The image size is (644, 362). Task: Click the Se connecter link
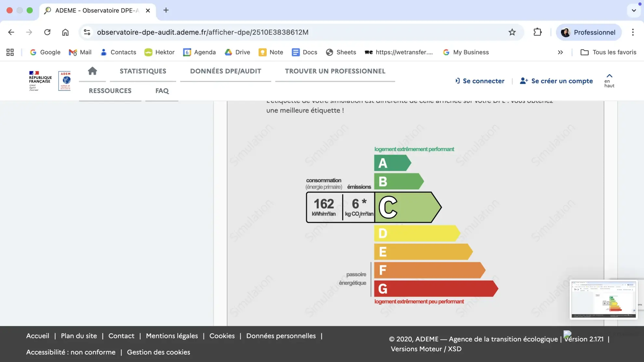click(480, 81)
